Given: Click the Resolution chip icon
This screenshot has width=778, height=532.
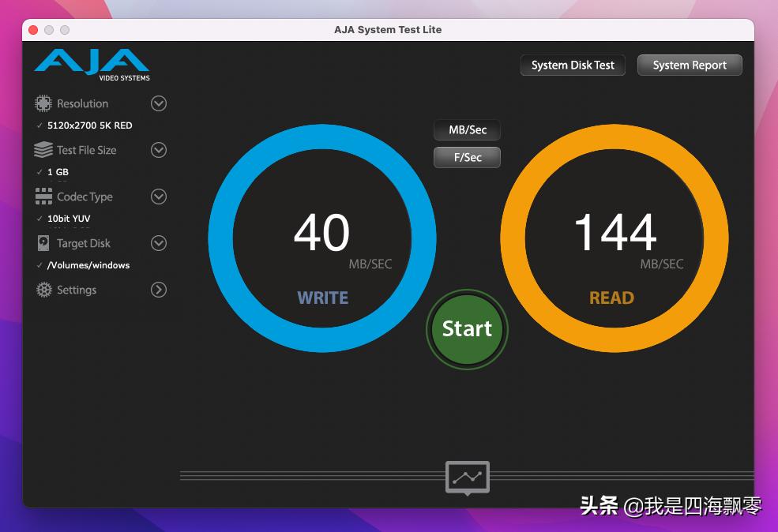Looking at the screenshot, I should pos(42,103).
